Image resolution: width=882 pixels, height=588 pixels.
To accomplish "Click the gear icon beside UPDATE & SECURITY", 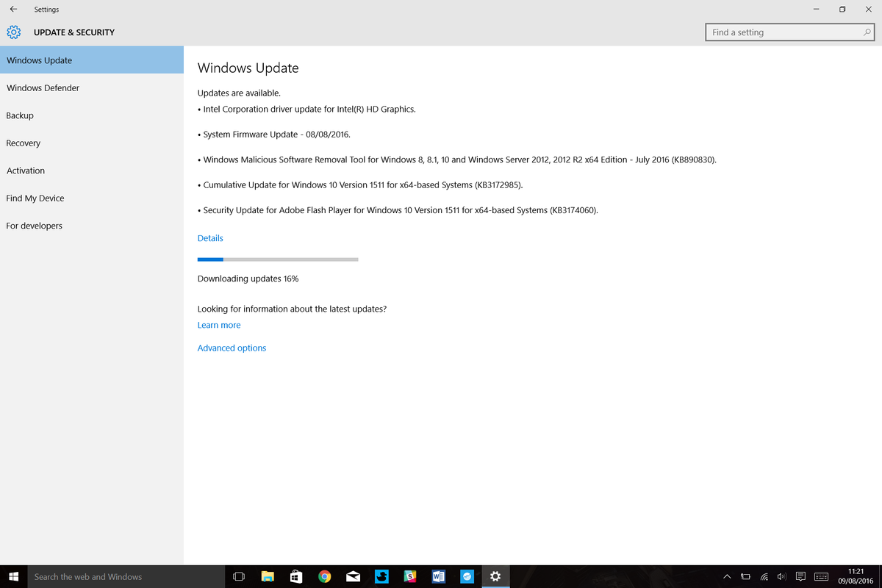I will point(13,32).
